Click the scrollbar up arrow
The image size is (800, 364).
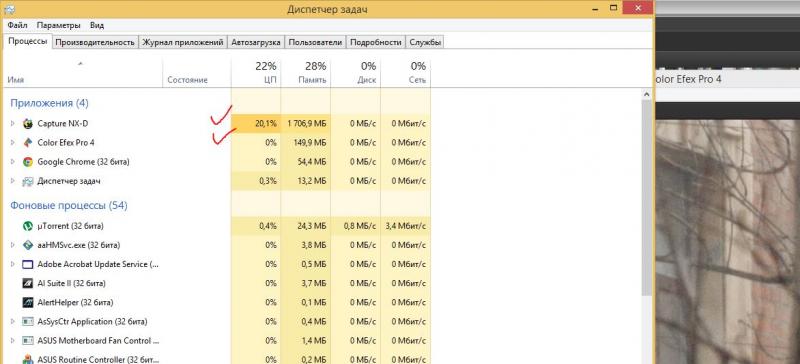pos(646,95)
